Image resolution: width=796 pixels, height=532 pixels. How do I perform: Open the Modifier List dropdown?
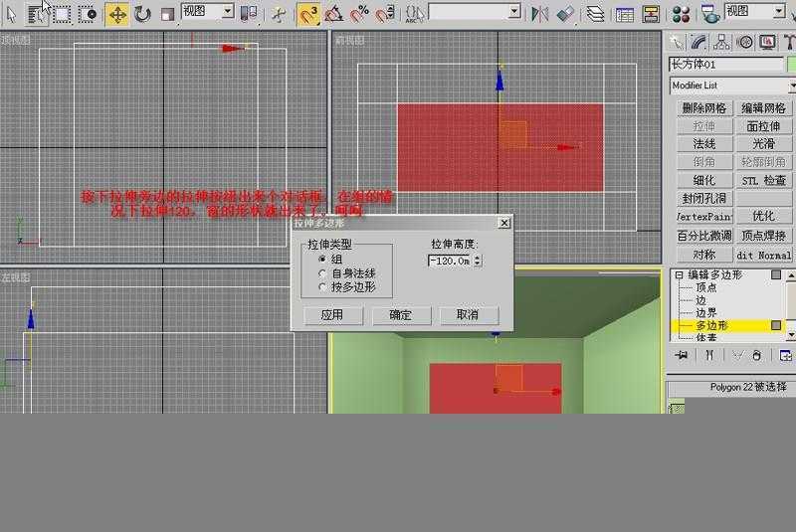click(x=732, y=86)
